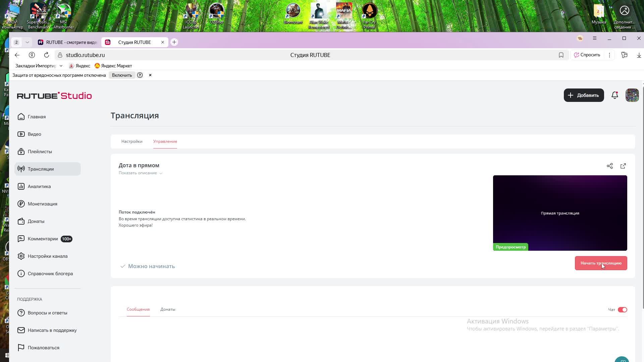Switch to the Донаты chat tab
The image size is (644, 362).
(x=168, y=309)
